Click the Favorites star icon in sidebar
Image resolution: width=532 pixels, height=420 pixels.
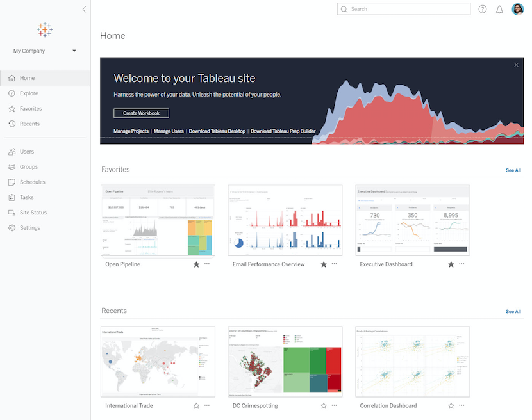pos(12,108)
